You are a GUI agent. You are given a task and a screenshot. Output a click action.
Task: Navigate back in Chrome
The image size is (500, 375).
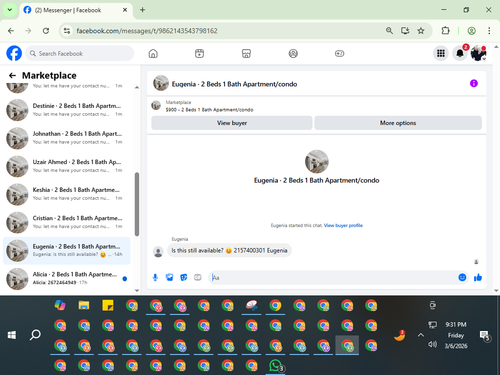click(11, 31)
